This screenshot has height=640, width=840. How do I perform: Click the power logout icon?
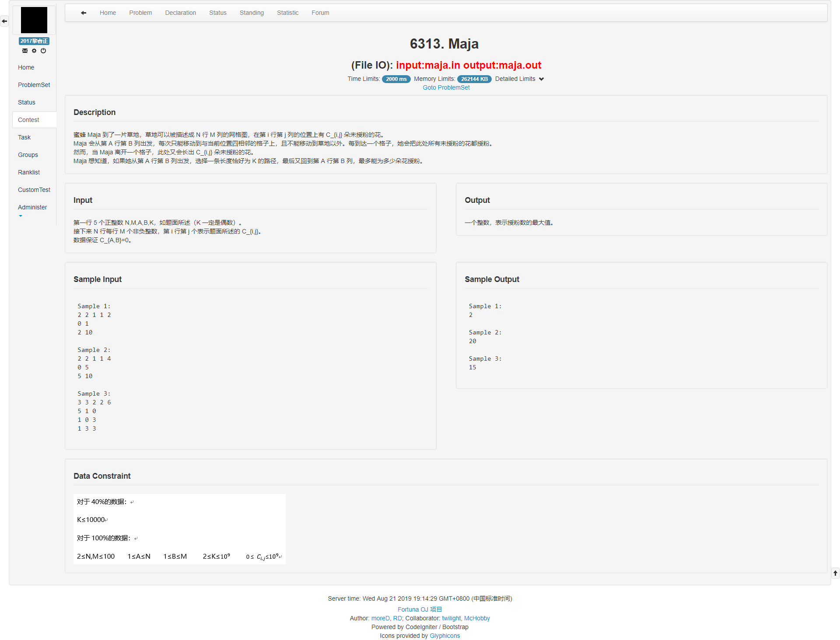(43, 51)
